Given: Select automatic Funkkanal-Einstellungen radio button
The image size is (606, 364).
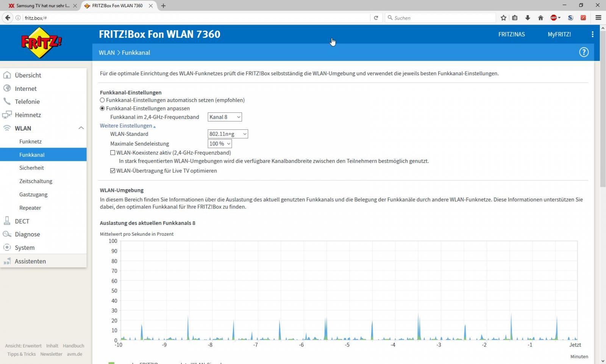Looking at the screenshot, I should tap(102, 100).
